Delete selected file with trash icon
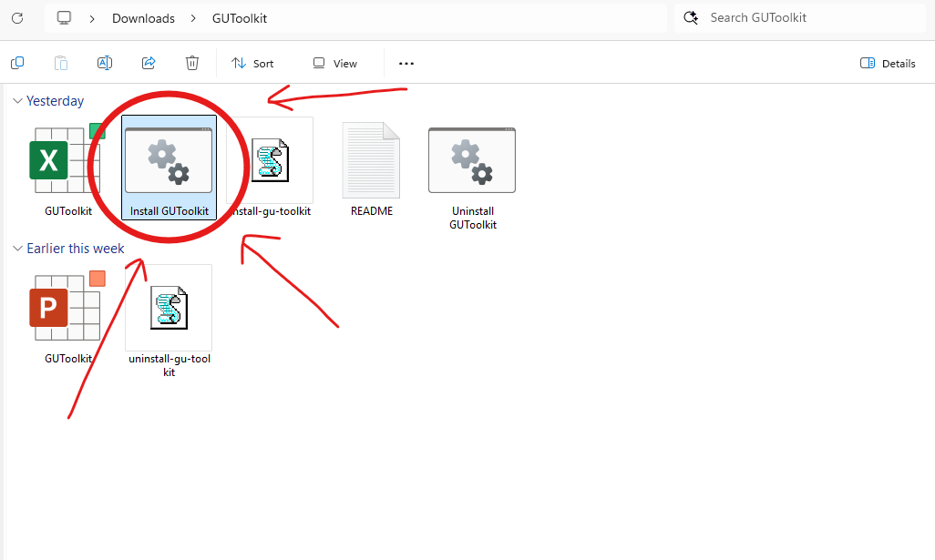Viewport: 935px width, 560px height. point(192,63)
